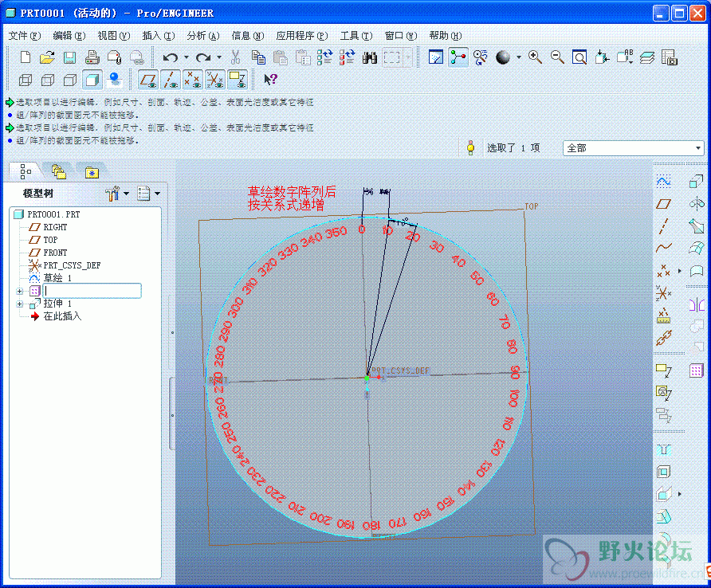Open the 插入(I) menu
This screenshot has height=588, width=711.
159,35
